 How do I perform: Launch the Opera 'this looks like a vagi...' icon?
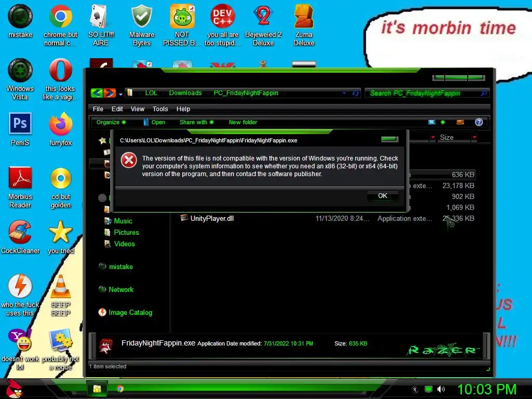point(60,79)
